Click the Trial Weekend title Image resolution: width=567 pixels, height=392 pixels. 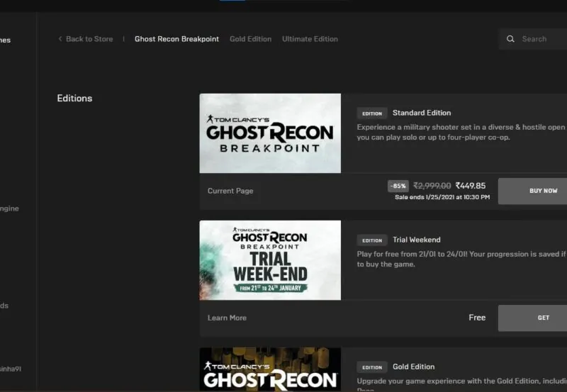(417, 240)
